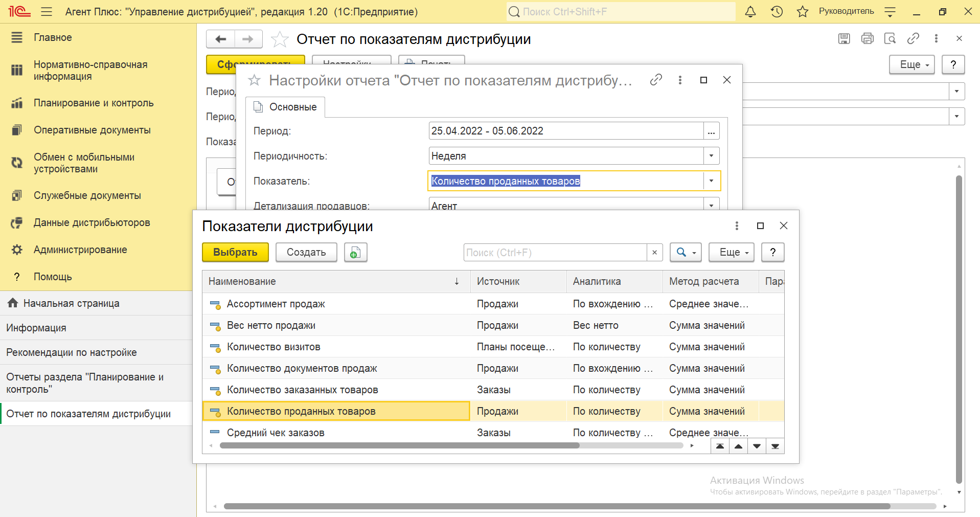Open service settings icon next to Руководитель

click(x=890, y=12)
